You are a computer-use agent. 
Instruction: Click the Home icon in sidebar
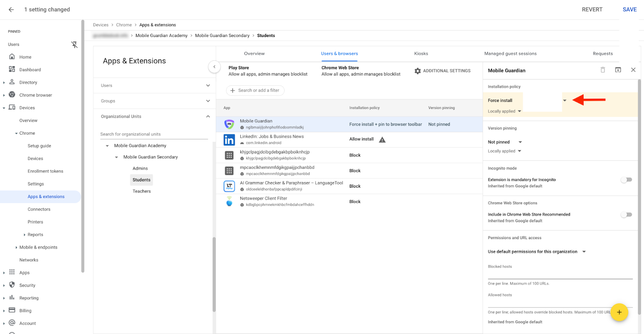pos(12,57)
